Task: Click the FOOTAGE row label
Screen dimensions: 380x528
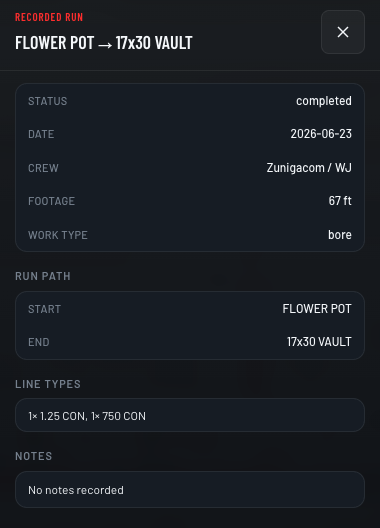Action: click(x=52, y=201)
